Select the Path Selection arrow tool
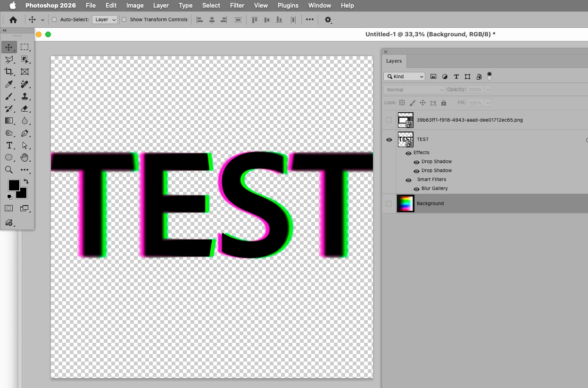588x388 pixels. (x=25, y=146)
